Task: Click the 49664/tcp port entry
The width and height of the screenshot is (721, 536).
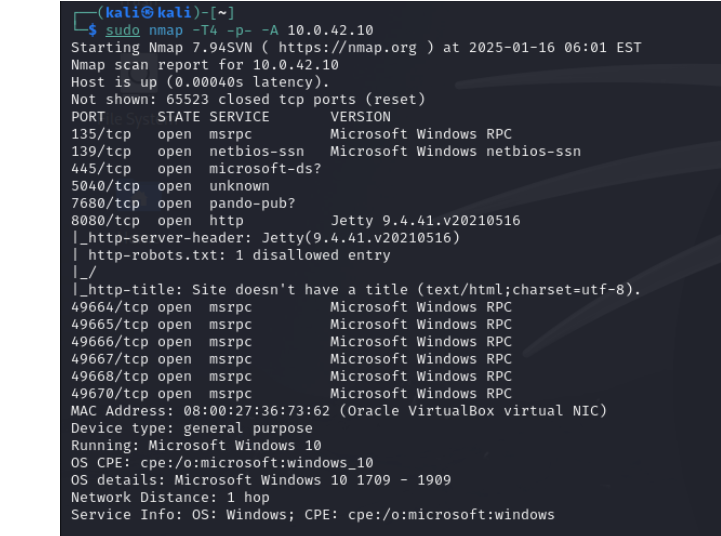Action: point(109,307)
